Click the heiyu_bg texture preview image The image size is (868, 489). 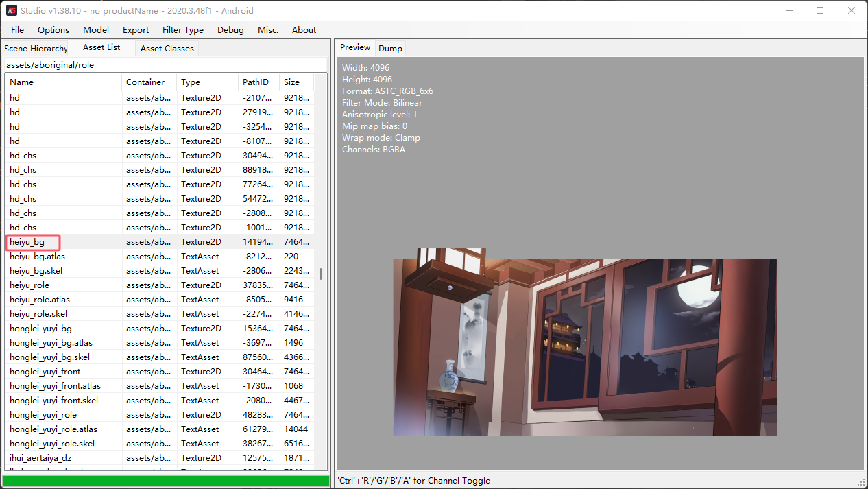coord(585,342)
